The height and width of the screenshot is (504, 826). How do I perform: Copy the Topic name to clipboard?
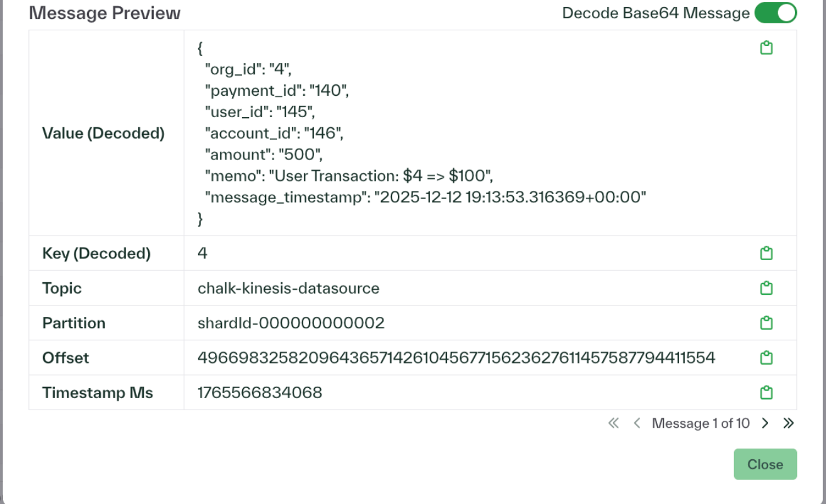[x=766, y=288]
